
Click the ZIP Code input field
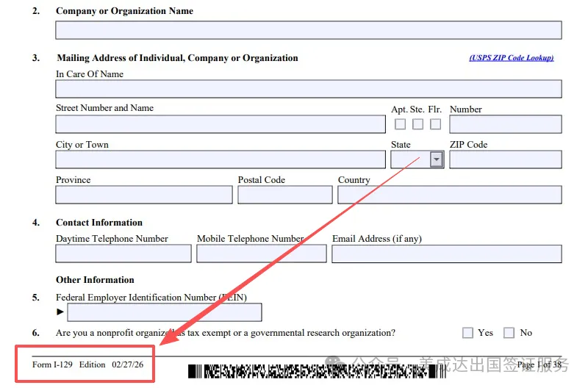pyautogui.click(x=505, y=159)
